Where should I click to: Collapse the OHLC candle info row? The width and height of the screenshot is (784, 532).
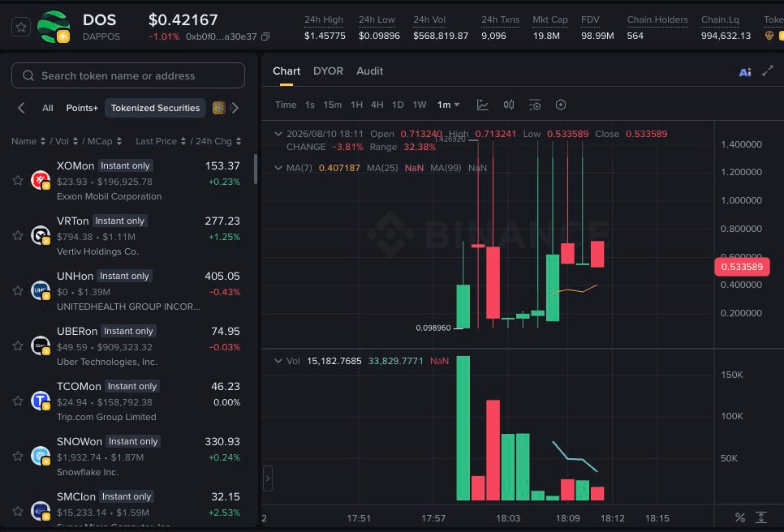point(278,134)
